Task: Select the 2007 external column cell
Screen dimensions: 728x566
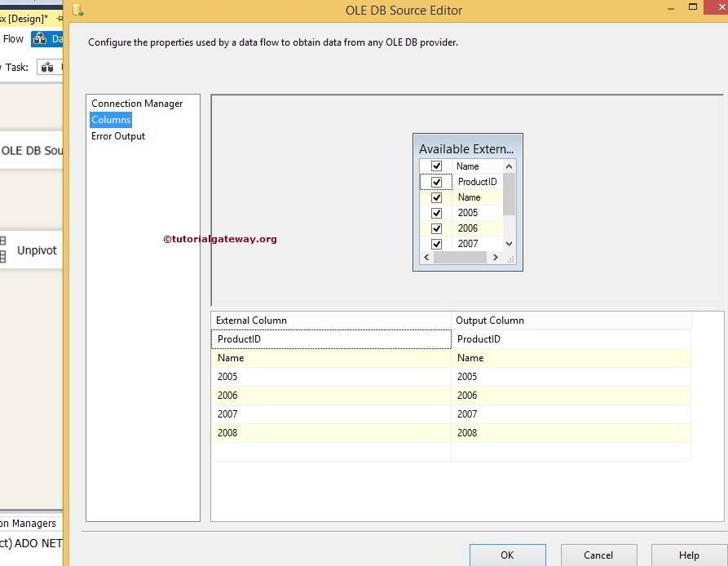Action: [x=331, y=414]
